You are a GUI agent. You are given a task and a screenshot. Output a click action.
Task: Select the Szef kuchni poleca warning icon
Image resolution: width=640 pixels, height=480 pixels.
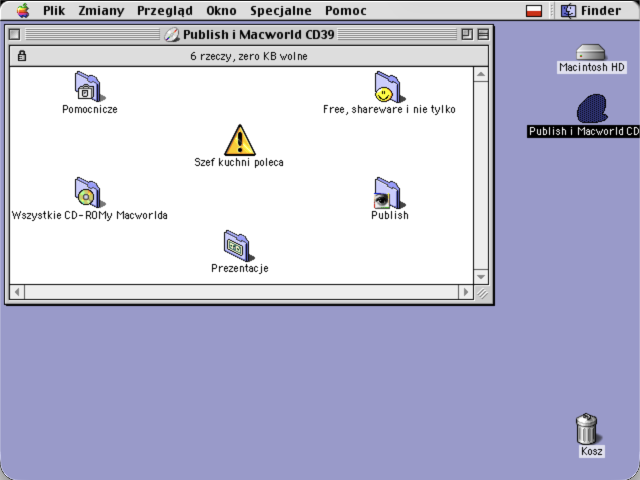click(x=240, y=140)
